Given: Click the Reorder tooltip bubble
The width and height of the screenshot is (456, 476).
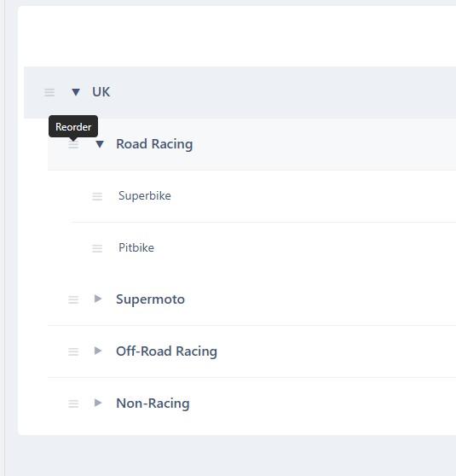Looking at the screenshot, I should coord(73,126).
